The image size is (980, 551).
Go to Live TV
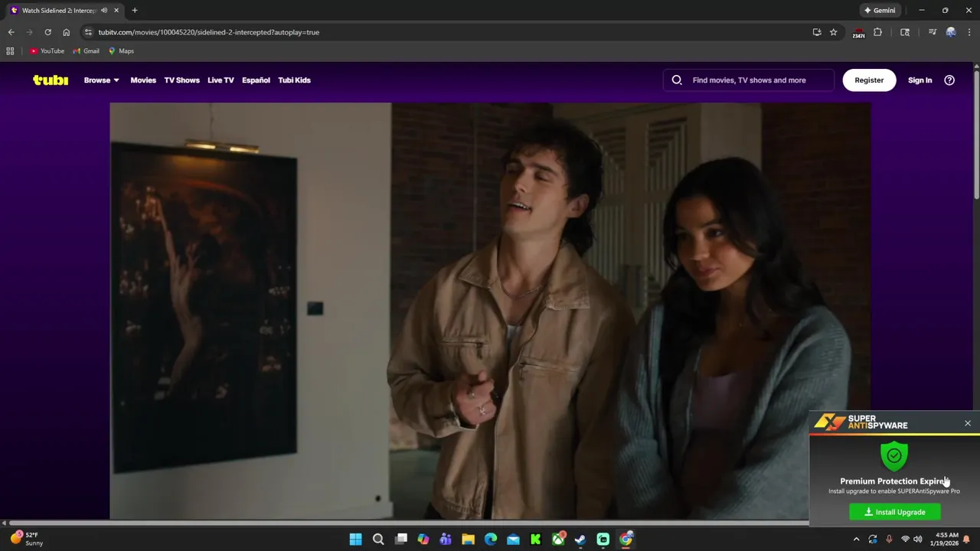(220, 80)
